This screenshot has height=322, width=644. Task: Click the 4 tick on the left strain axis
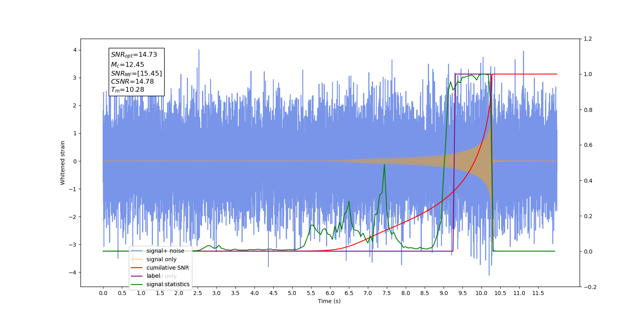[75, 50]
